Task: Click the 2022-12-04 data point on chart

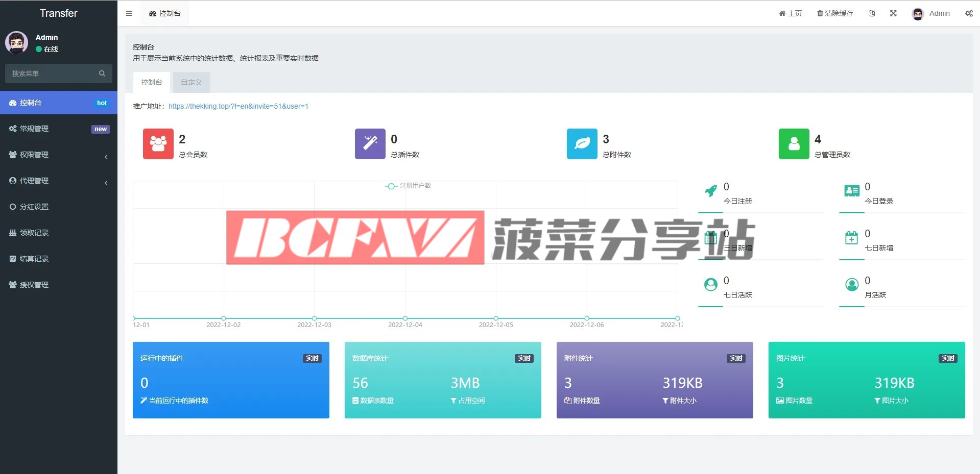Action: [405, 318]
